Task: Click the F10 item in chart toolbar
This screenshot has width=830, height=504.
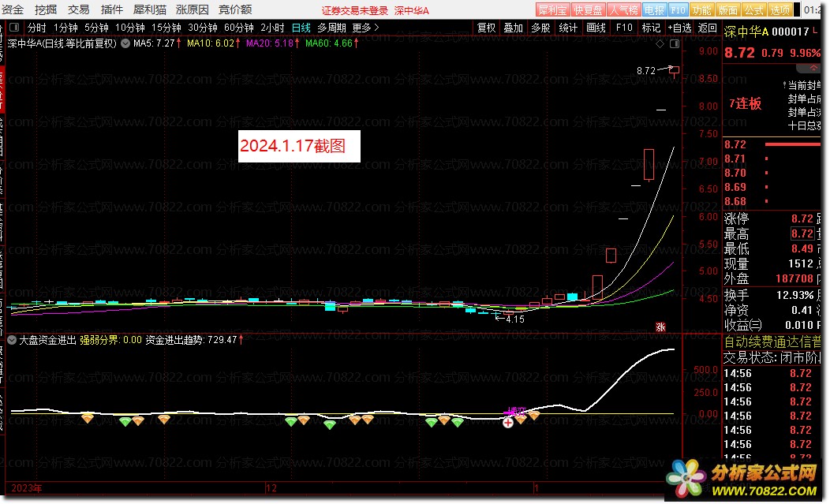Action: pyautogui.click(x=624, y=28)
